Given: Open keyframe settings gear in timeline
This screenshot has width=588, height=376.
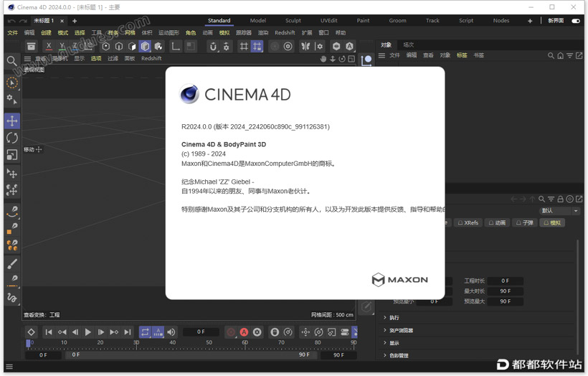Looking at the screenshot, I should (257, 332).
